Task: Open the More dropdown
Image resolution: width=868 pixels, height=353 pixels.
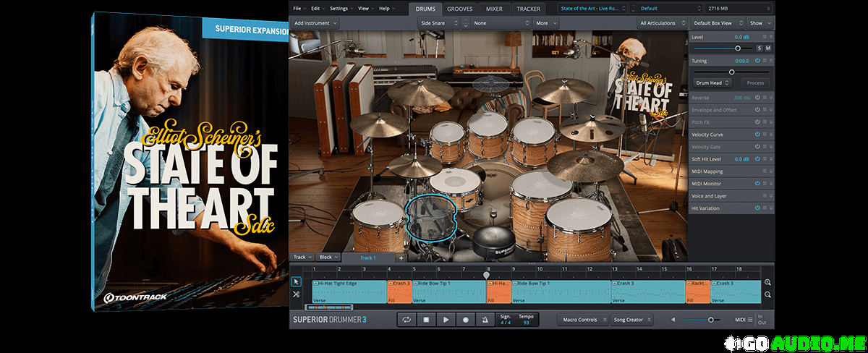Action: pos(546,23)
